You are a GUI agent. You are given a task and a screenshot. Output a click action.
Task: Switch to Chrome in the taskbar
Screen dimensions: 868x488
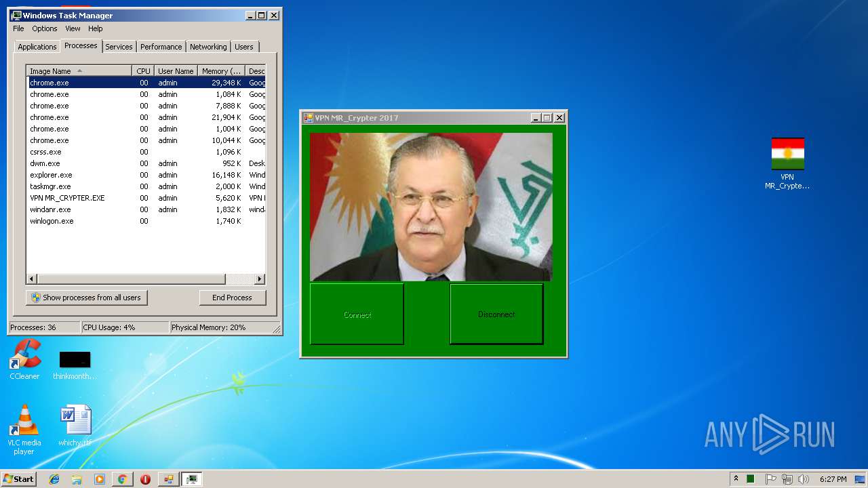point(122,479)
